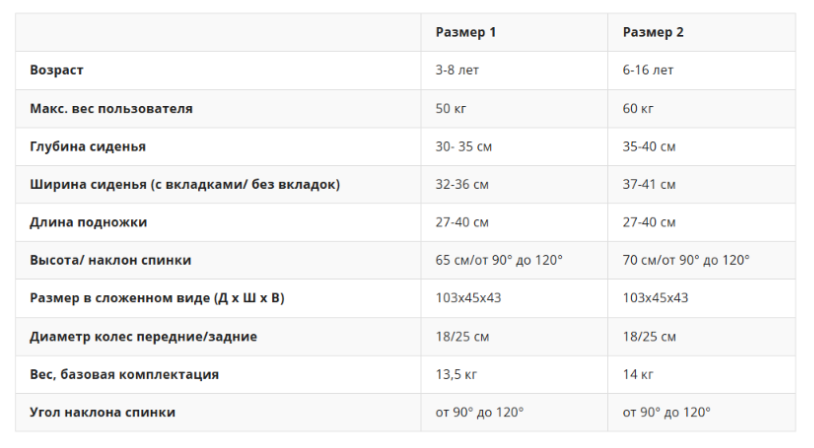Image resolution: width=814 pixels, height=448 pixels.
Task: Select the "Глубина сиденья" row label
Action: 88,146
